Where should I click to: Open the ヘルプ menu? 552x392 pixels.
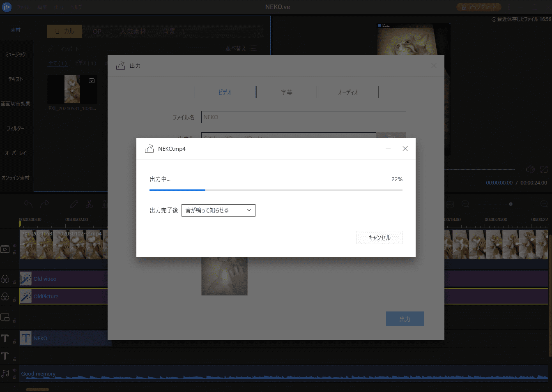coord(76,7)
